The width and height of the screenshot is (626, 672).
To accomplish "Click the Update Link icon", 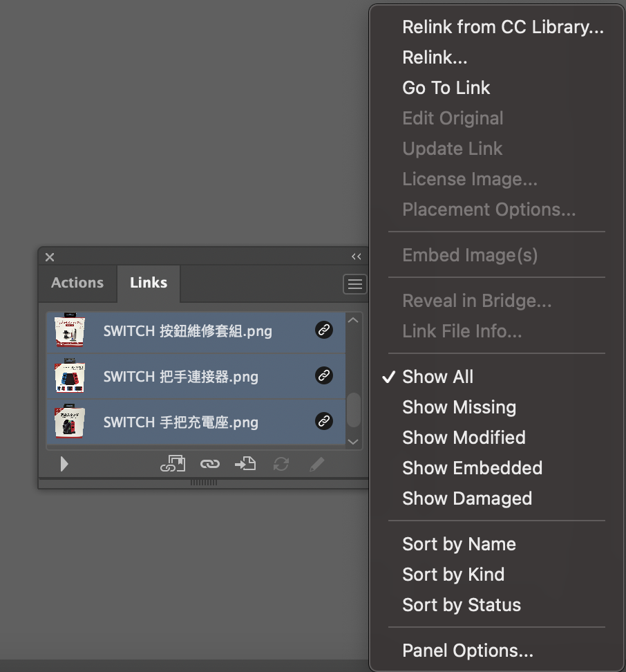I will [x=281, y=463].
